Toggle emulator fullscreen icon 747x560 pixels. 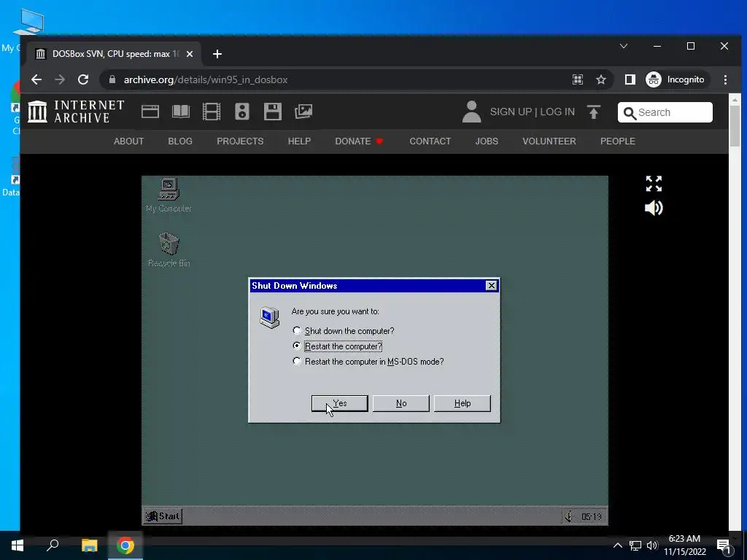click(654, 183)
